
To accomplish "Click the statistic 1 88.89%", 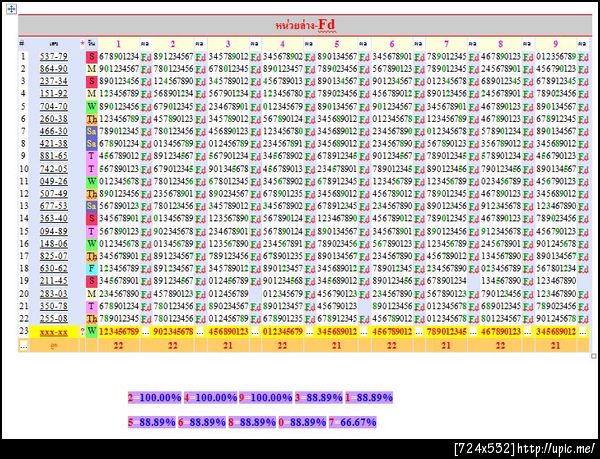I will (x=369, y=398).
